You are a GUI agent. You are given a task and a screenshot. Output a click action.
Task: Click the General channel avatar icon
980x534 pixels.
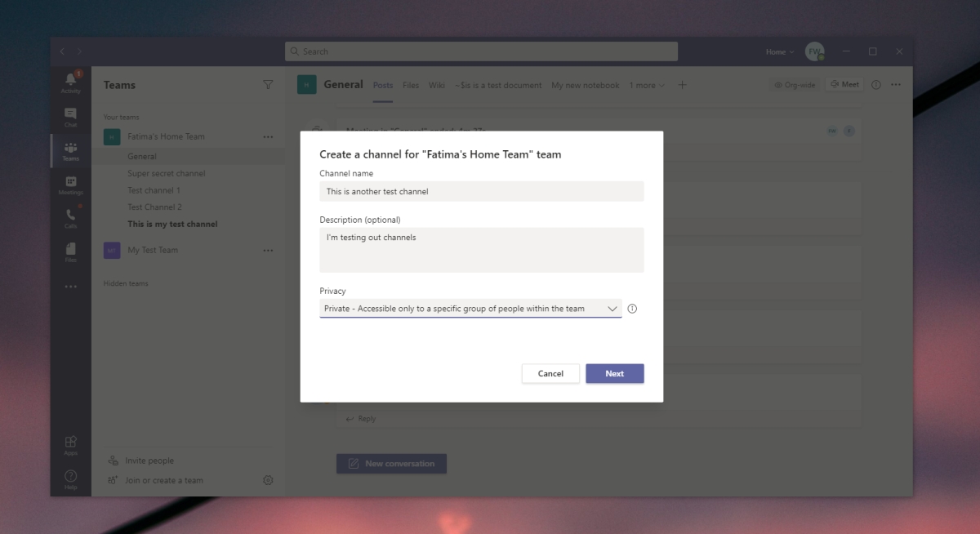(306, 85)
